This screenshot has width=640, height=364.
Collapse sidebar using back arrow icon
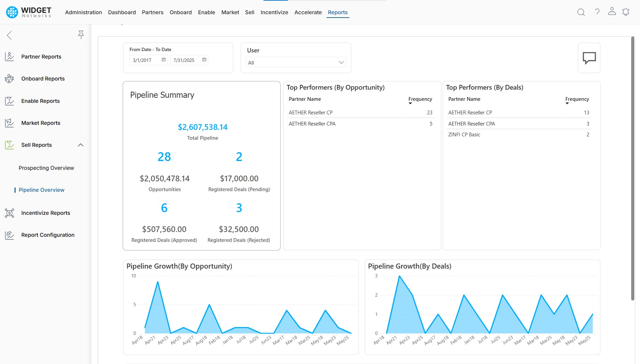pyautogui.click(x=9, y=35)
